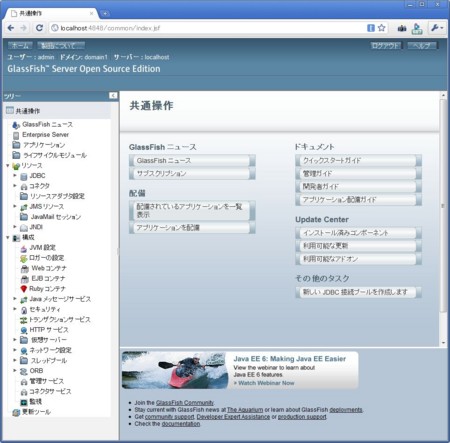The width and height of the screenshot is (450, 443).
Task: Select the 共通操作 browser tab
Action: click(51, 13)
